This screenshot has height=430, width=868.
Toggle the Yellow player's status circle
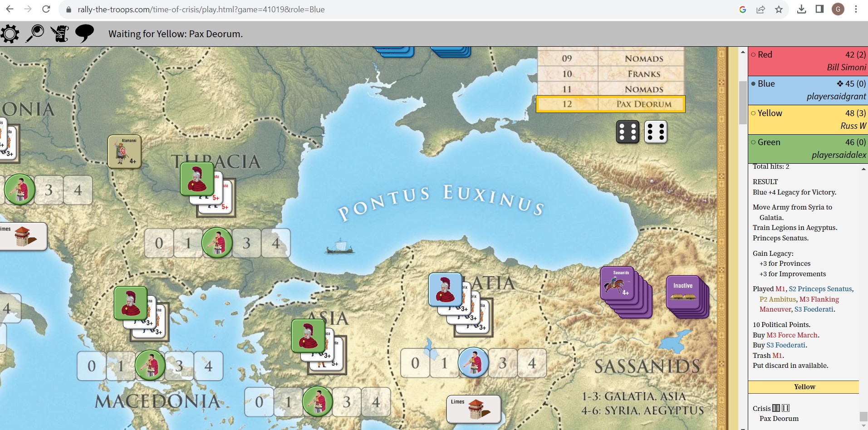coord(753,113)
